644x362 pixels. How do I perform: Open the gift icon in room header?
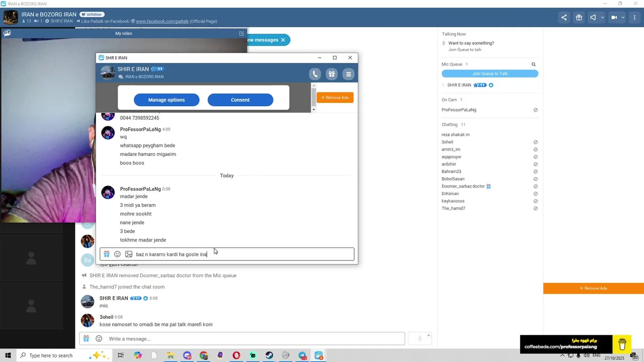click(x=579, y=18)
